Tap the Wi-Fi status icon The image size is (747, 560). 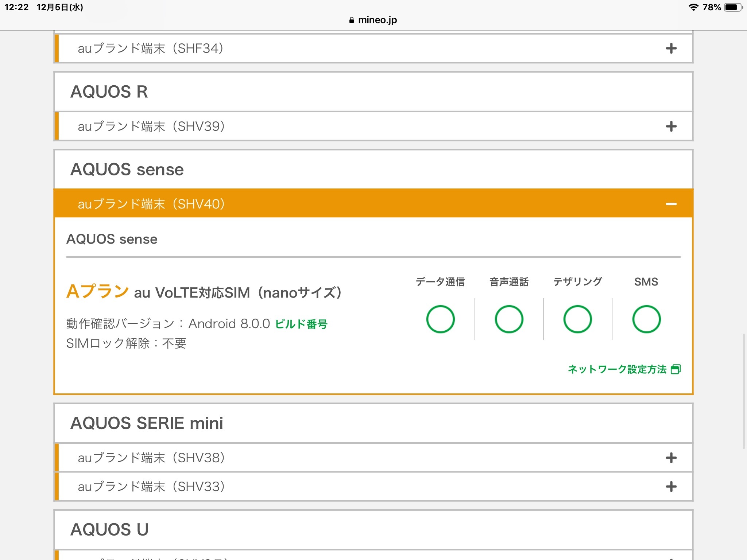point(693,7)
